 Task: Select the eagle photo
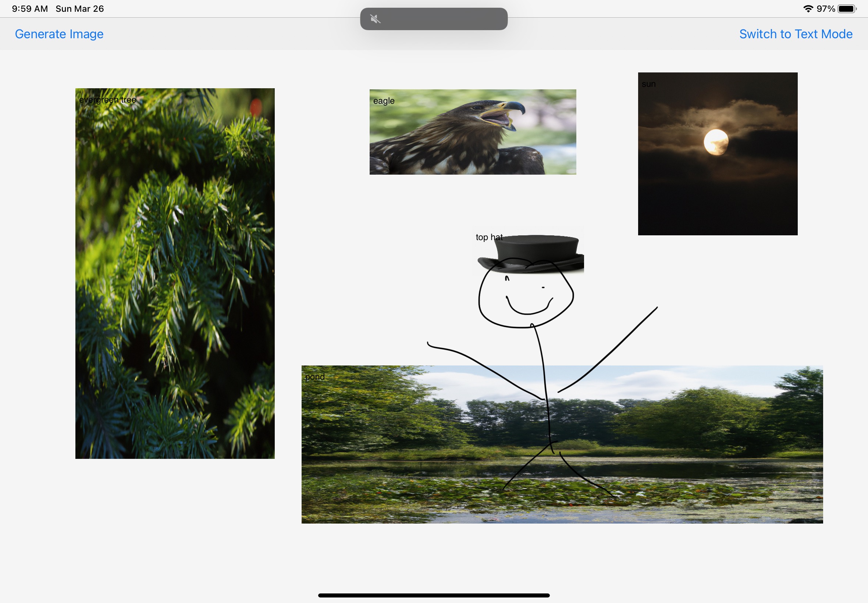click(473, 132)
